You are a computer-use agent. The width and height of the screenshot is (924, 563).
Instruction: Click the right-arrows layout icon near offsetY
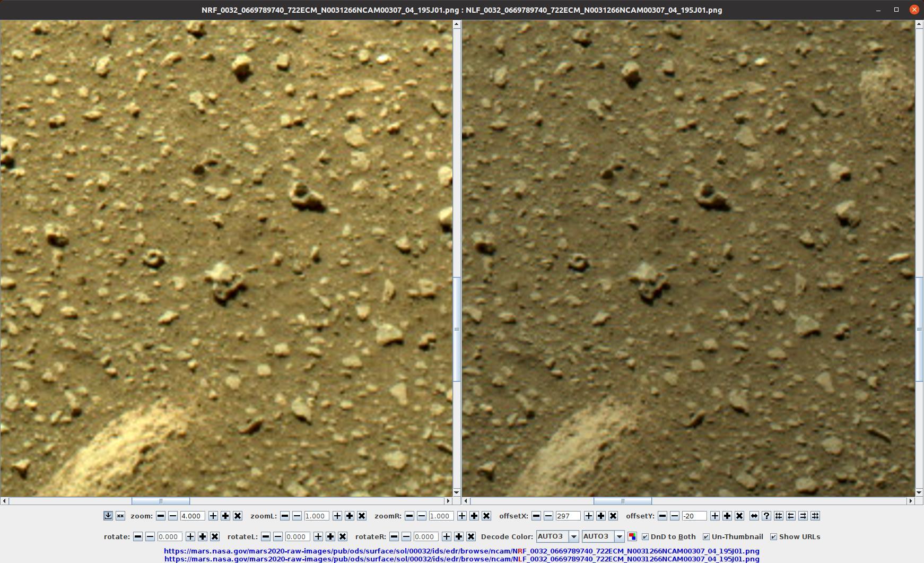(803, 516)
